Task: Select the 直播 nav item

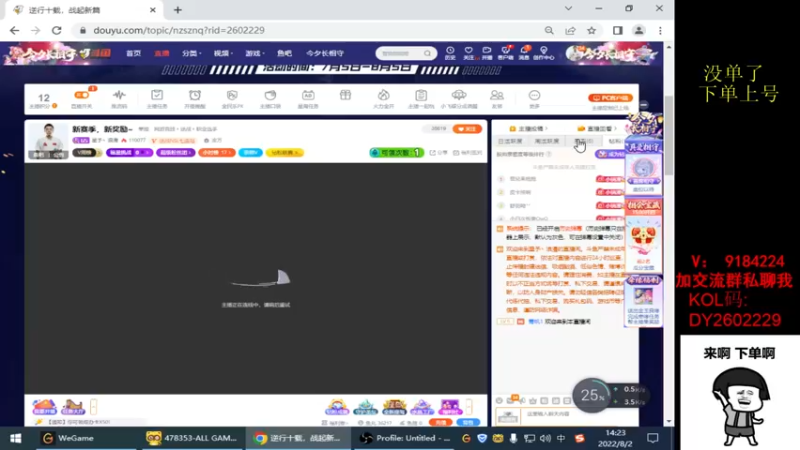Action: pyautogui.click(x=162, y=53)
